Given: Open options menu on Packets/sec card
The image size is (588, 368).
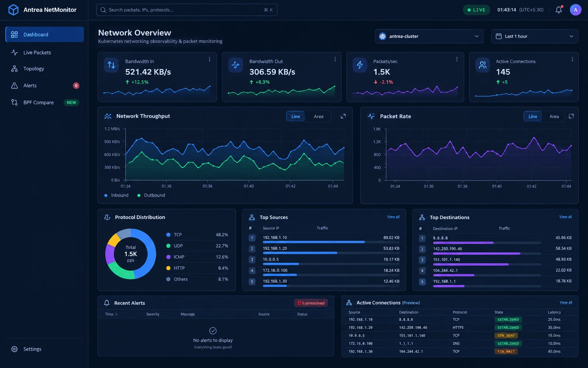Looking at the screenshot, I should [457, 59].
